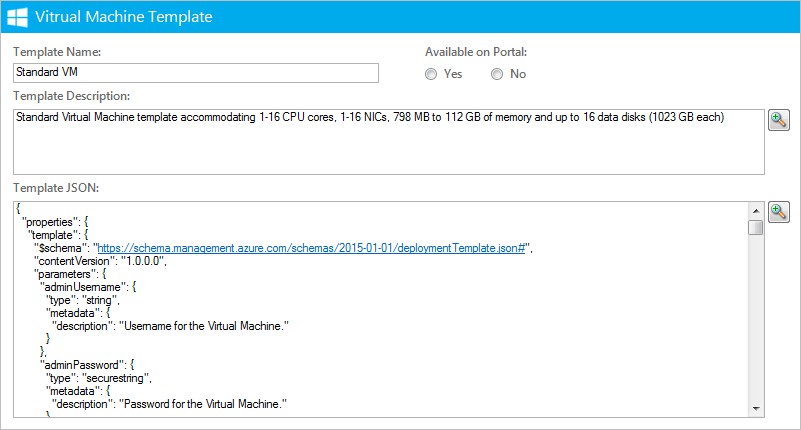The image size is (801, 430).
Task: Click JSON scrollbar down arrow
Action: 756,409
